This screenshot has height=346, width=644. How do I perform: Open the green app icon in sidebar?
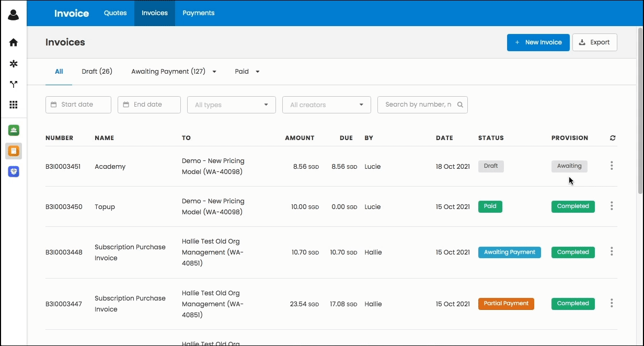[x=14, y=130]
